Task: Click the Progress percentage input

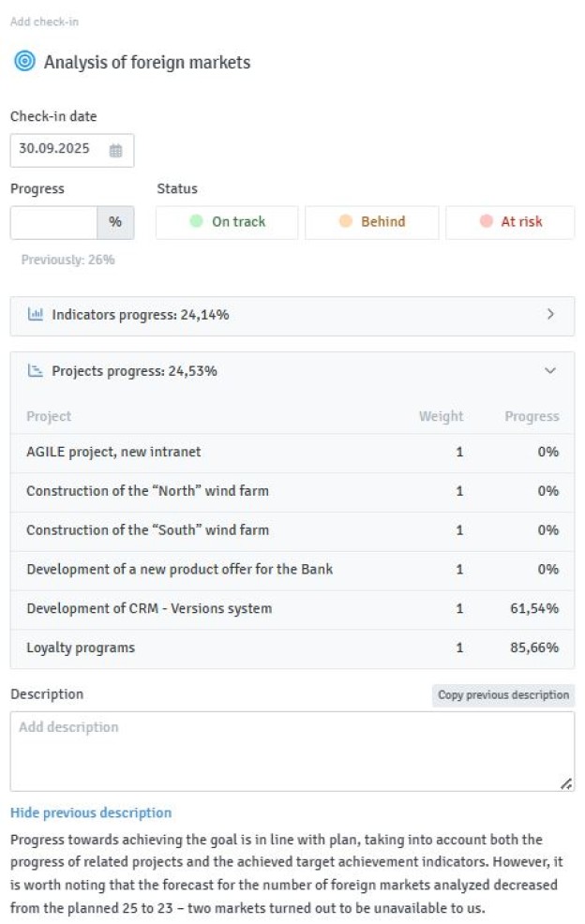Action: pos(53,222)
